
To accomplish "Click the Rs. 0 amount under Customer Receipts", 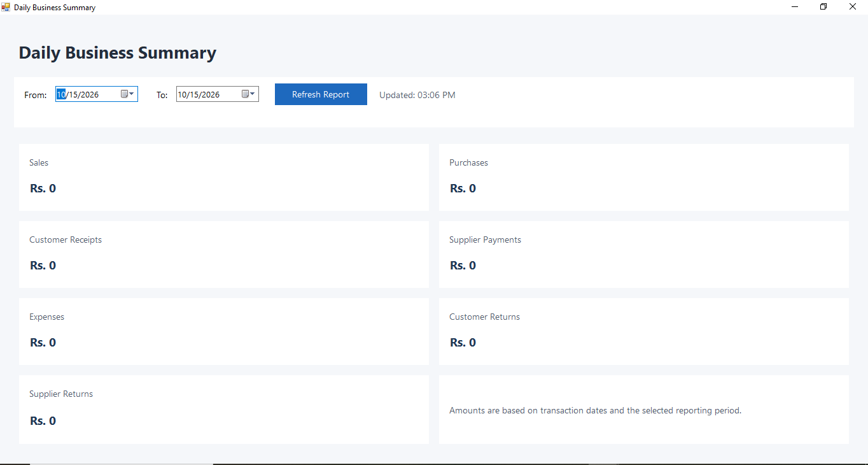I will tap(43, 266).
